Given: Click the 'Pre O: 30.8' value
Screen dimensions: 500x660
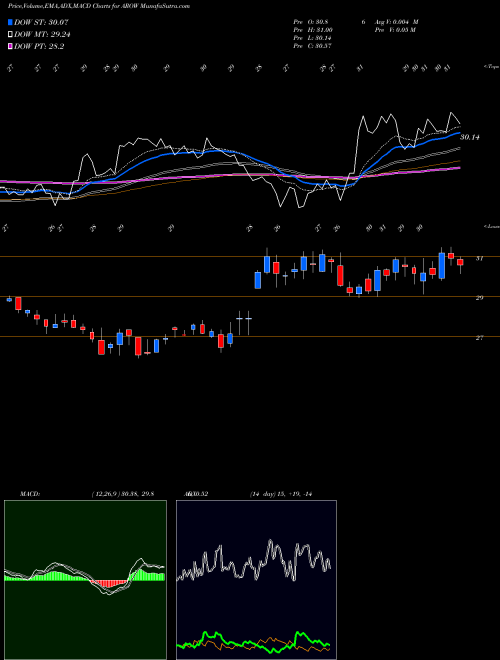Looking at the screenshot, I should pos(311,22).
